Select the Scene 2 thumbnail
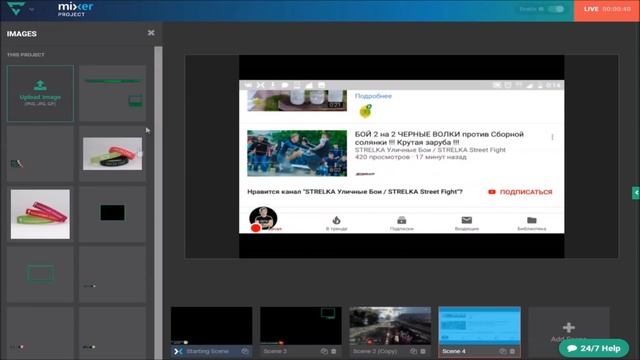Viewport: 640px width, 360px height. (301, 326)
